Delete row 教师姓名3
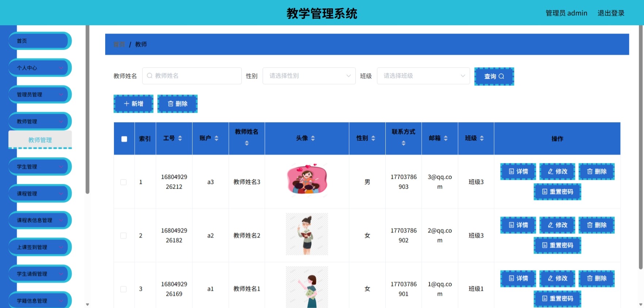 click(x=597, y=172)
